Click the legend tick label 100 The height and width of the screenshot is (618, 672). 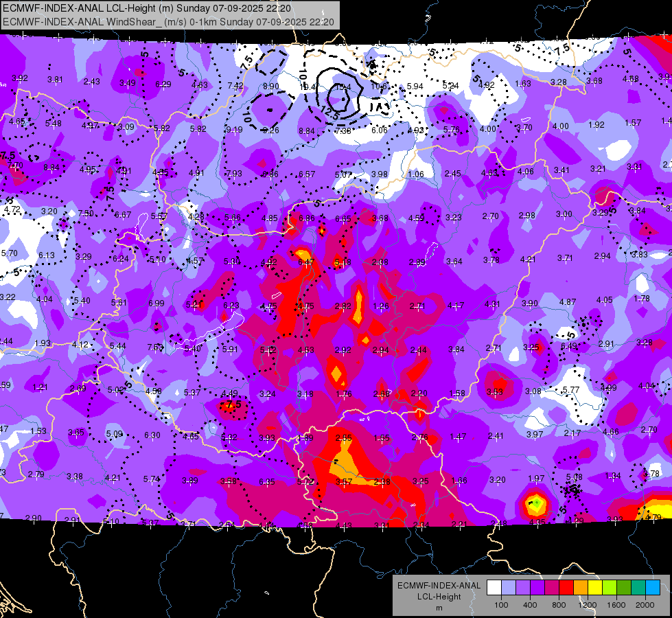(501, 605)
